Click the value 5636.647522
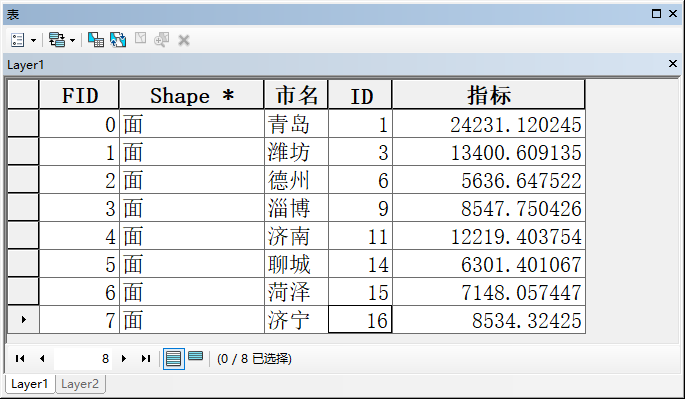This screenshot has width=685, height=399. click(x=521, y=181)
